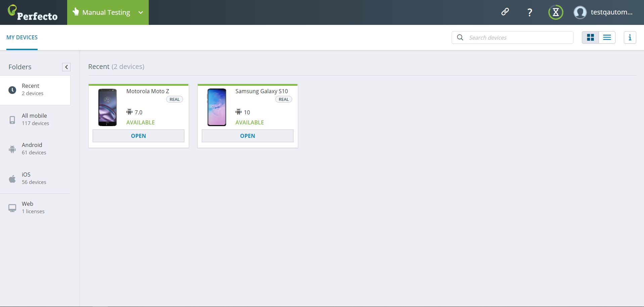Click the Perfecto logo

[33, 13]
